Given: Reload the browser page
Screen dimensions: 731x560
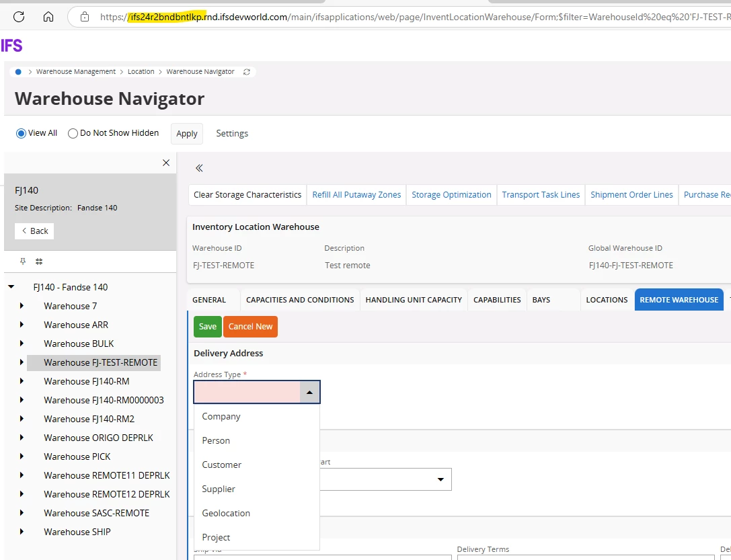Looking at the screenshot, I should 19,17.
